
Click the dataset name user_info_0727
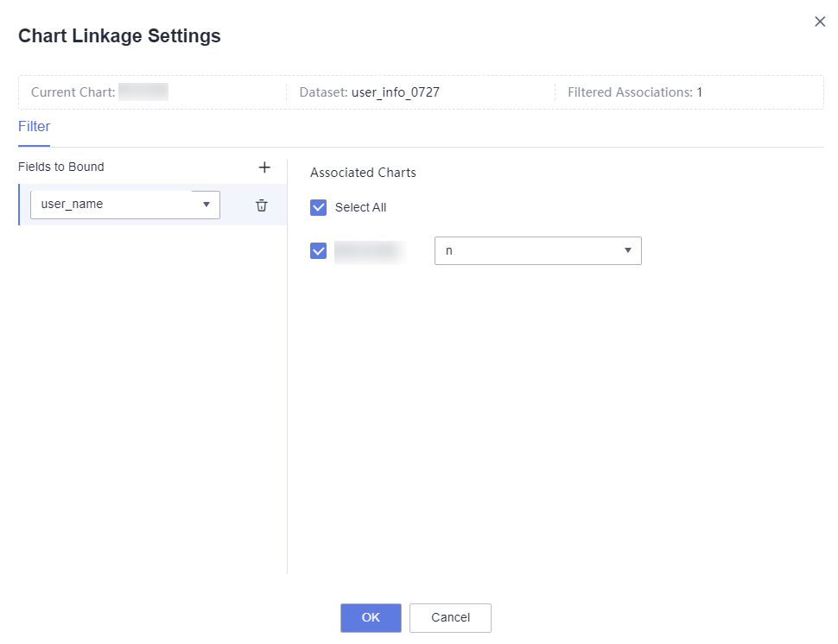pos(395,92)
